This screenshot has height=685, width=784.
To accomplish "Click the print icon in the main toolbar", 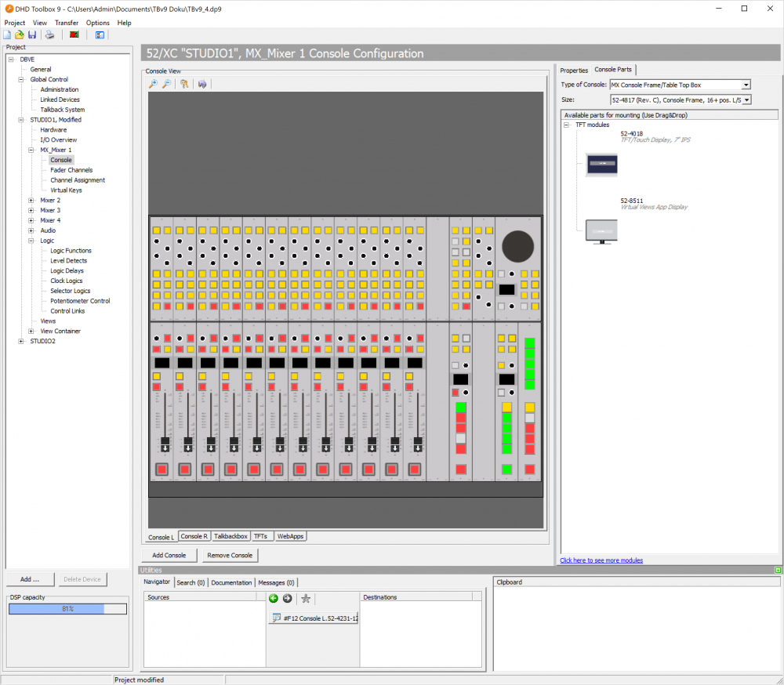I will click(x=50, y=34).
